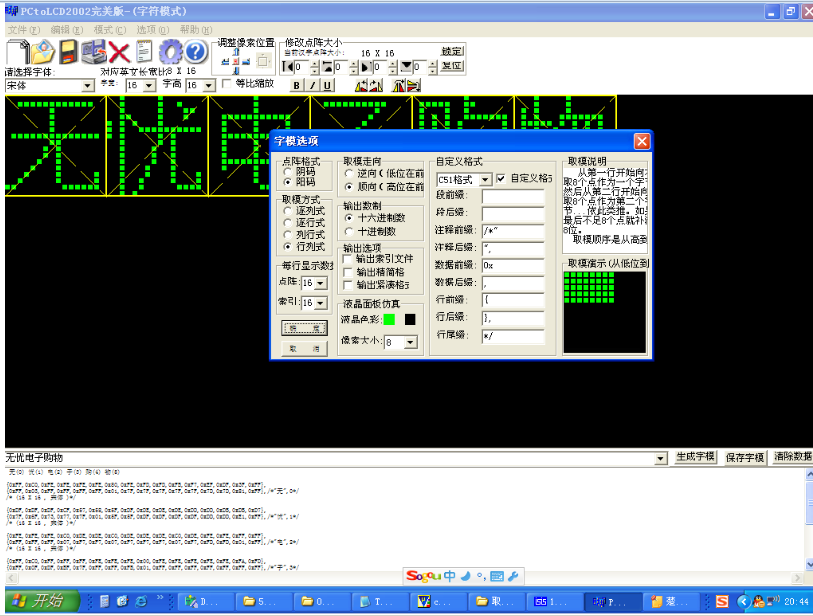Enable the 输出紧凑格 checkbox
Viewport: 813px width, 616px height.
coord(348,285)
